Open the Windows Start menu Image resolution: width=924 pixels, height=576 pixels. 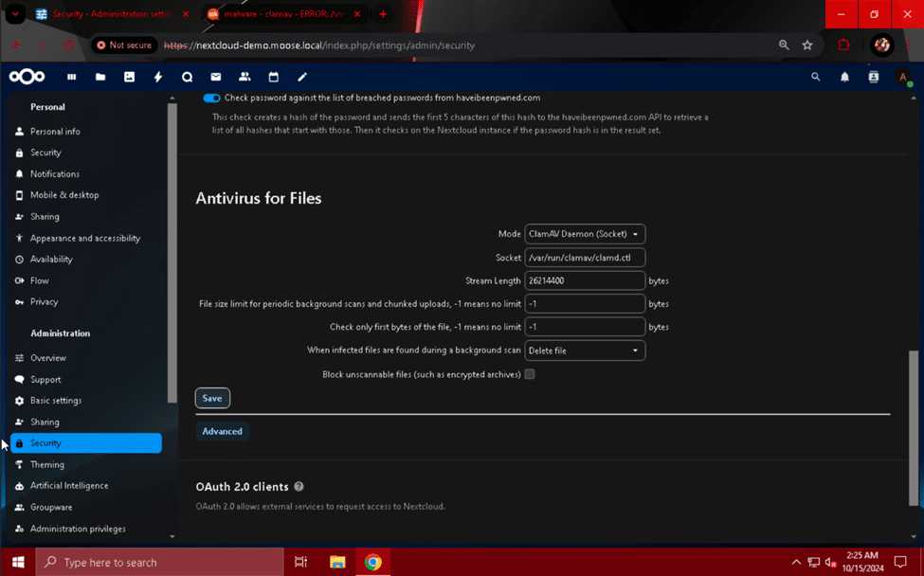pos(18,562)
